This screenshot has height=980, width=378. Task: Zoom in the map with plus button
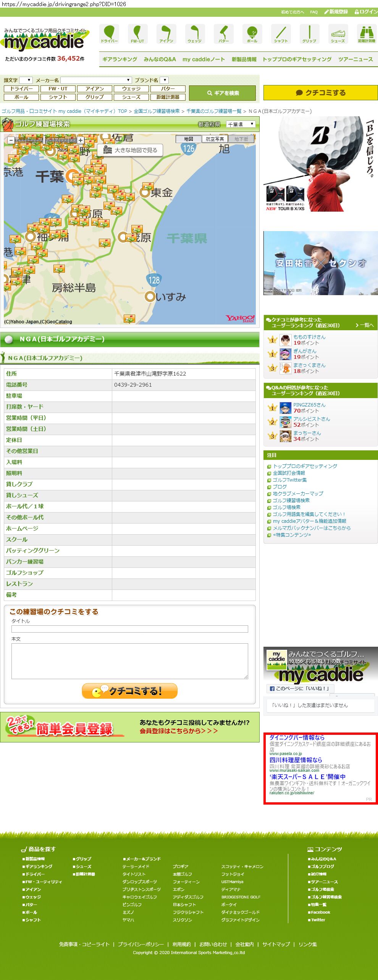(81, 140)
